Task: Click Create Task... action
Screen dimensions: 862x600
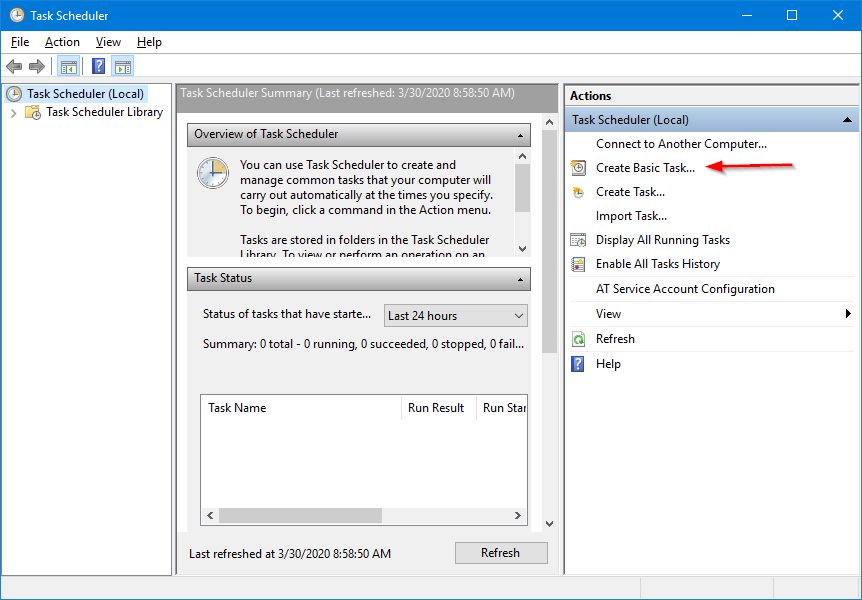Action: [x=631, y=192]
